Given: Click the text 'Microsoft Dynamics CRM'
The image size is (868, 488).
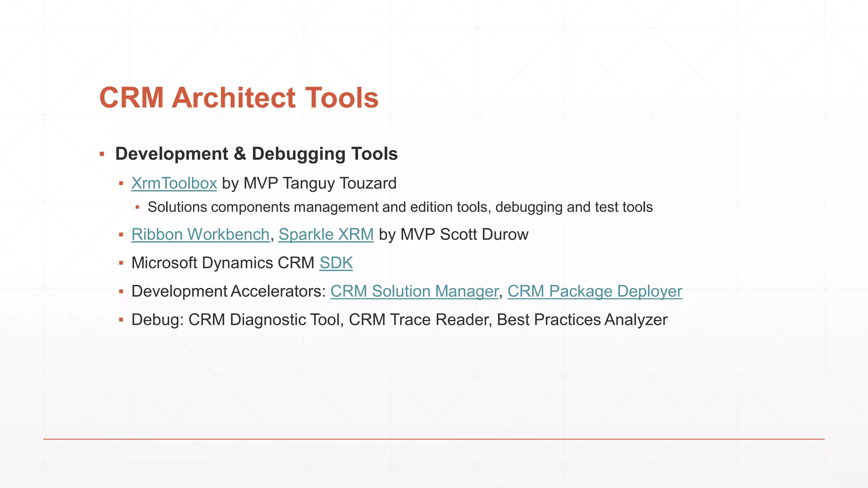Looking at the screenshot, I should coord(223,263).
